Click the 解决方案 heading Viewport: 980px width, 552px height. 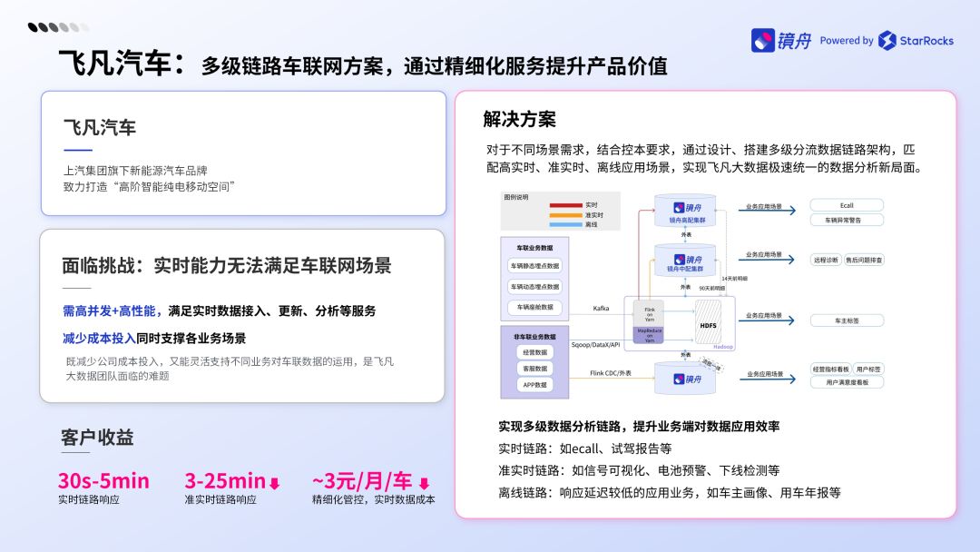519,119
